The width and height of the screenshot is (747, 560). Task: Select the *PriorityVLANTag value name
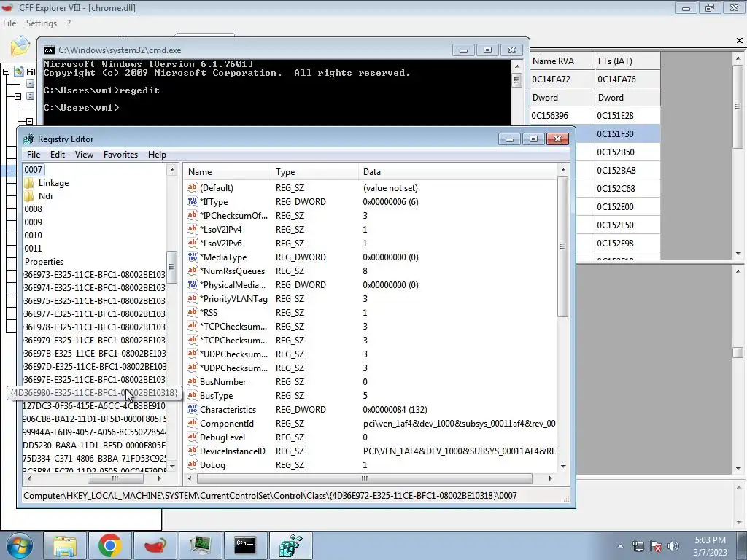pyautogui.click(x=233, y=298)
